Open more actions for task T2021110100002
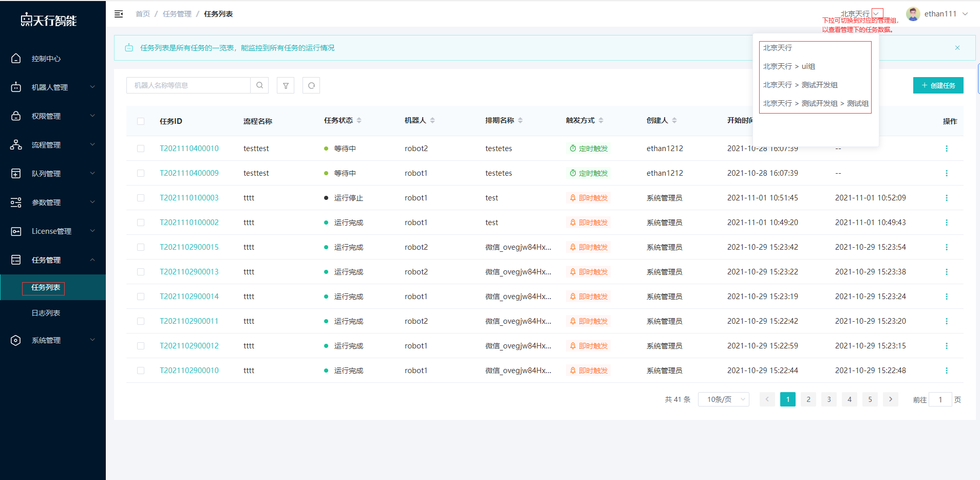This screenshot has width=980, height=480. [x=947, y=223]
